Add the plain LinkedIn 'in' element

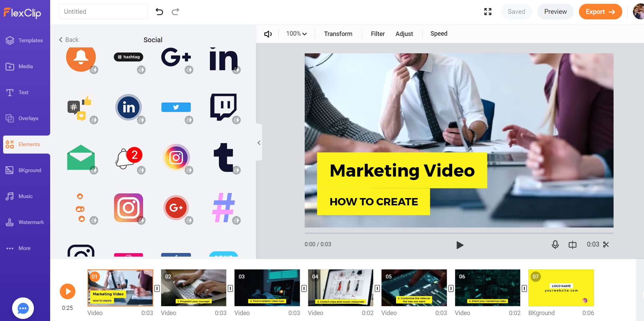pos(223,59)
